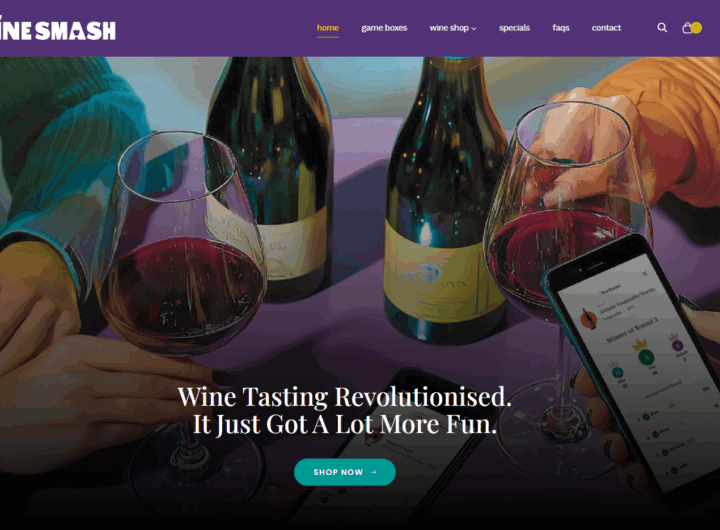Go to the faqs page
The image size is (720, 530).
point(561,28)
